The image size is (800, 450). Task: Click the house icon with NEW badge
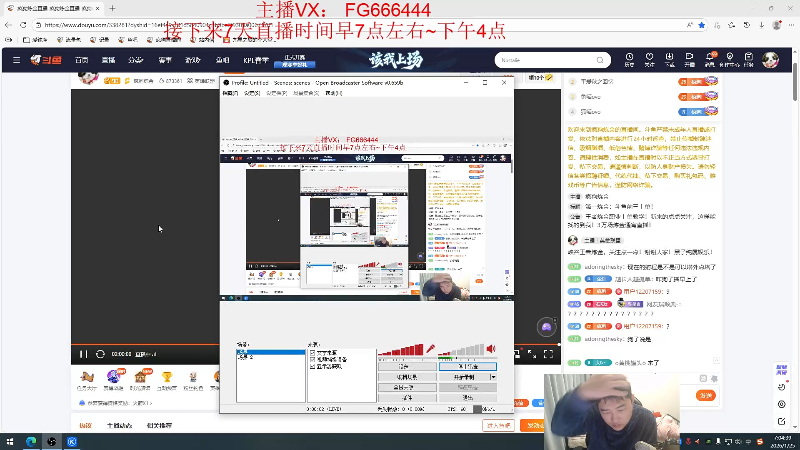point(141,377)
